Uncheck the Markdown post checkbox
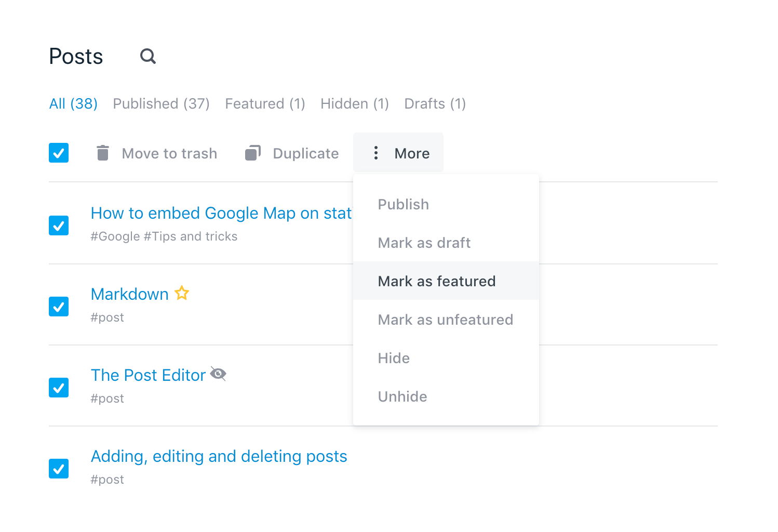The height and width of the screenshot is (532, 778). point(59,307)
